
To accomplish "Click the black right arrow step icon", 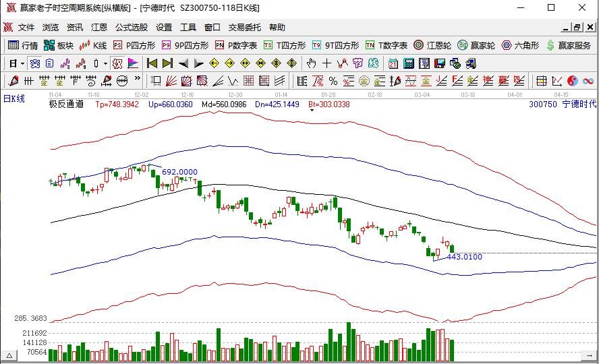I will (x=198, y=63).
